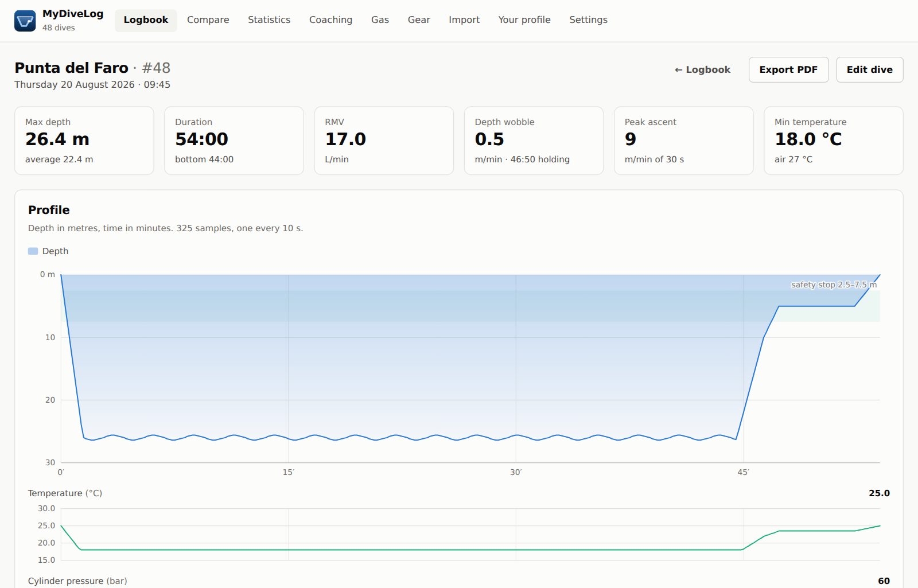
Task: Click the 'safety stop 2.5–7.5 m' chart label
Action: (x=834, y=285)
